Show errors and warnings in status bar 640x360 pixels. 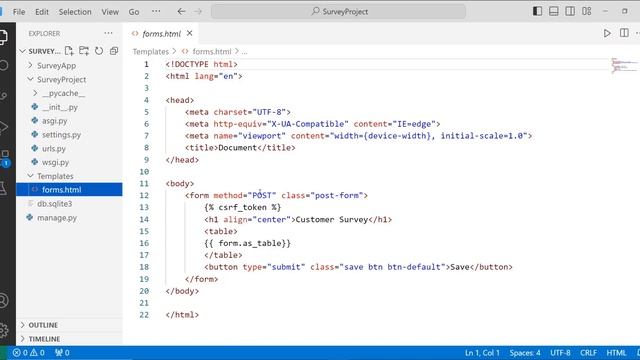tap(29, 353)
